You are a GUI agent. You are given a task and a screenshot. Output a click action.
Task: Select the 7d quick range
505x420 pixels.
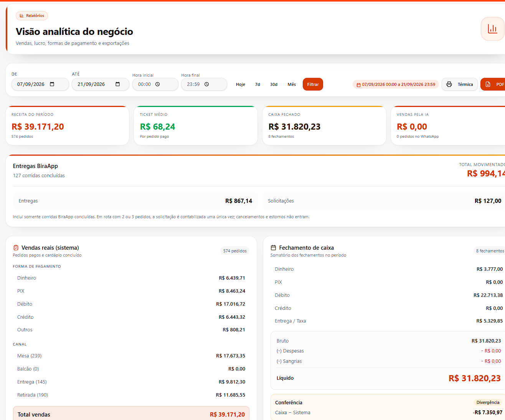click(x=257, y=84)
